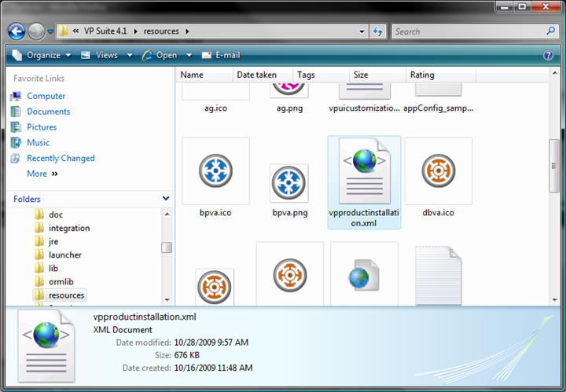Viewport: 566px width, 392px height.
Task: Select the VP Suite 4.1 breadcrumb
Action: click(x=105, y=31)
